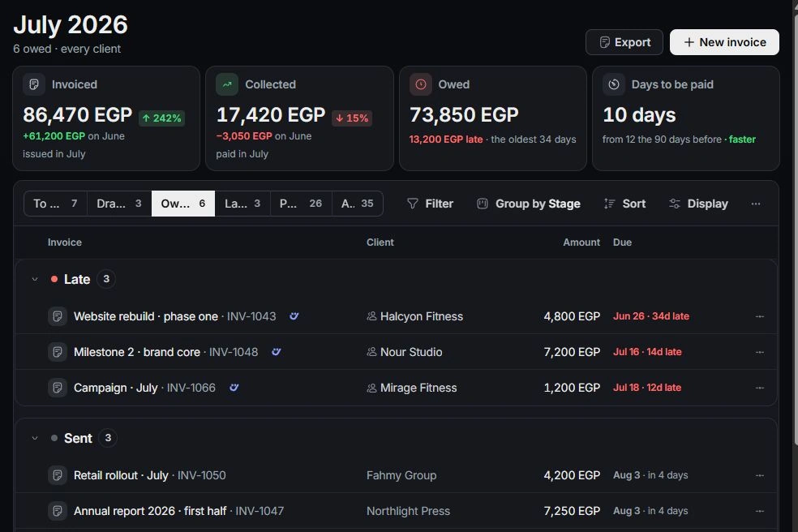Click the Client column header

[380, 242]
